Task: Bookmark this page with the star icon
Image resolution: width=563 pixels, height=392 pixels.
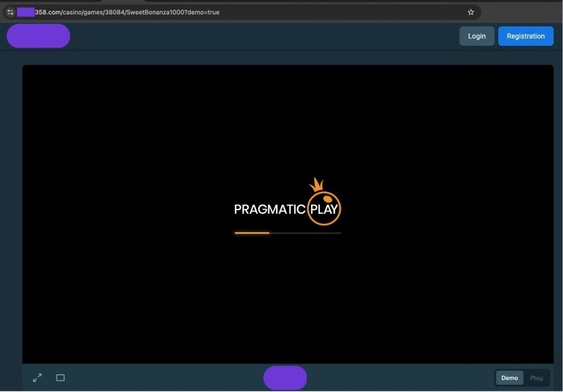Action: click(x=471, y=12)
